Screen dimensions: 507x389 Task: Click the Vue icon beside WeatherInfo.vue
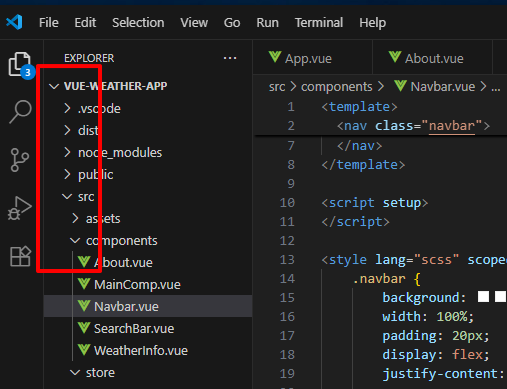click(84, 350)
